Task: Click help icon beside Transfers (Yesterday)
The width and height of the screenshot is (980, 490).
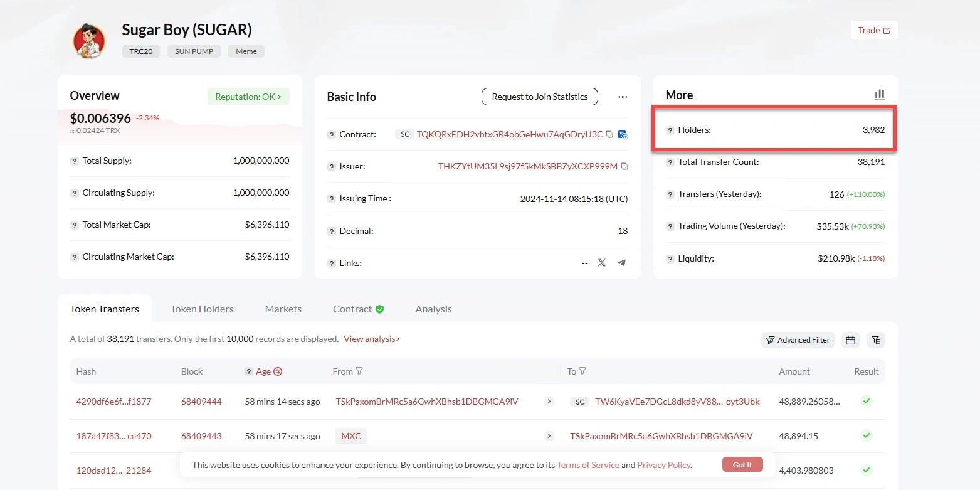Action: [x=670, y=194]
